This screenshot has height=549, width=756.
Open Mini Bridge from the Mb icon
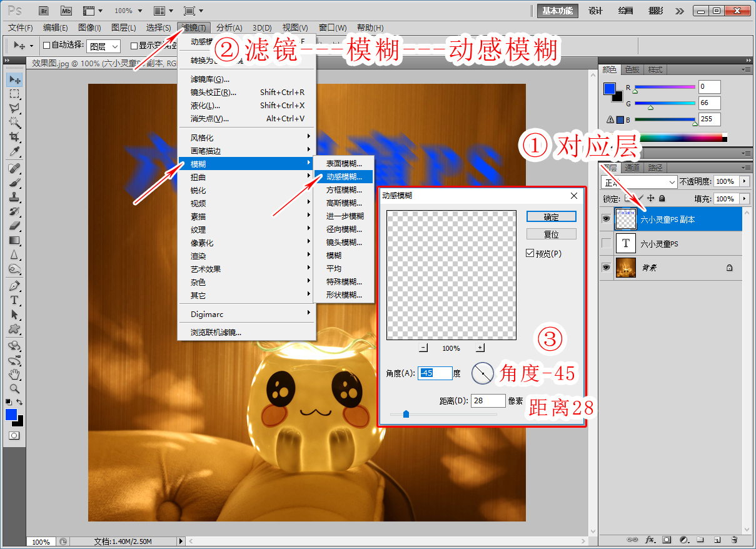[66, 11]
